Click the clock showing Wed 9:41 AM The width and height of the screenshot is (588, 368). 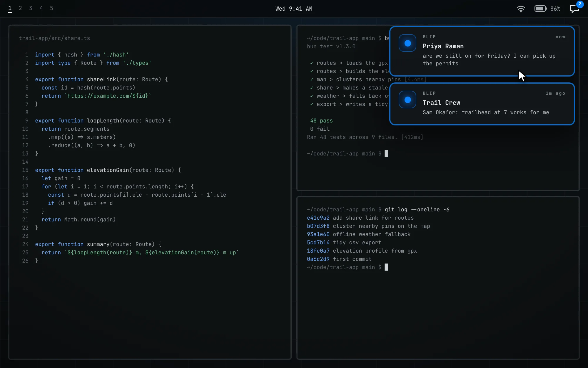point(294,9)
